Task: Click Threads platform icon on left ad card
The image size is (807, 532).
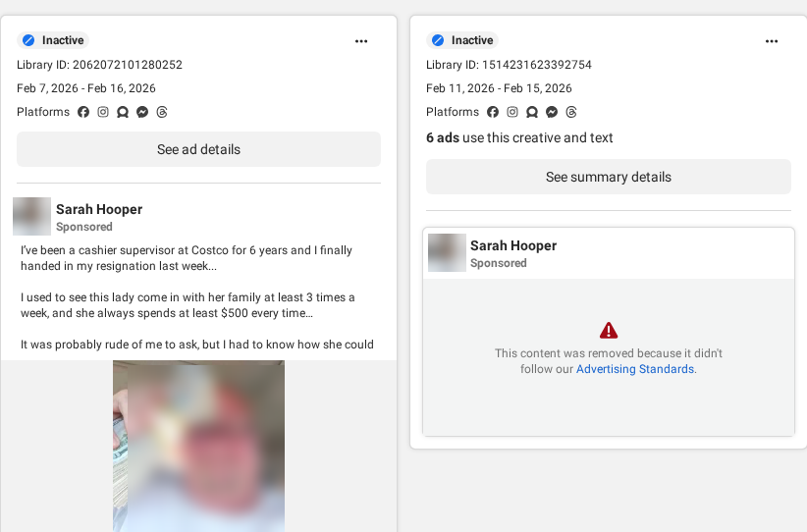Action: click(x=162, y=112)
